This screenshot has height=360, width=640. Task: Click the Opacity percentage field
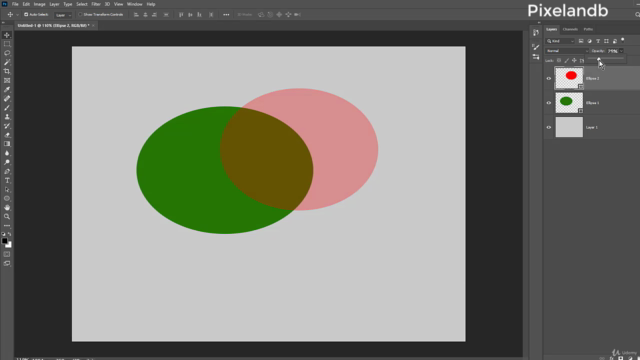(612, 51)
